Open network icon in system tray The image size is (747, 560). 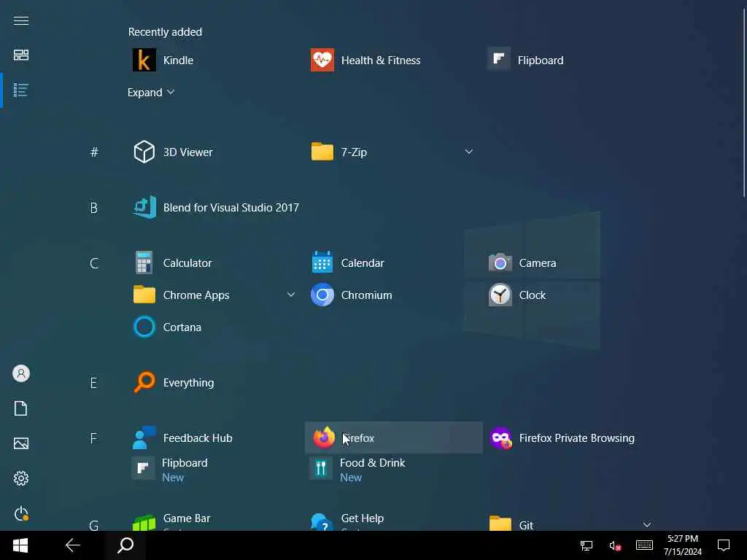587,545
